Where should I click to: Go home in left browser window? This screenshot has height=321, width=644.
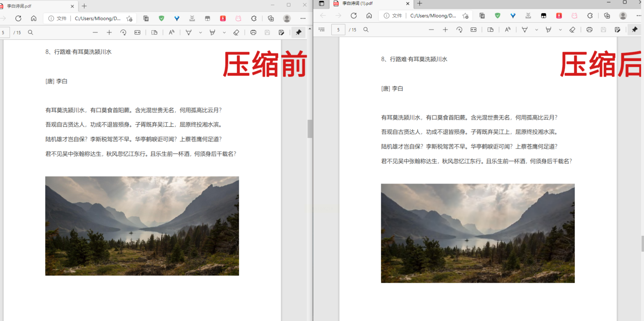coord(34,19)
